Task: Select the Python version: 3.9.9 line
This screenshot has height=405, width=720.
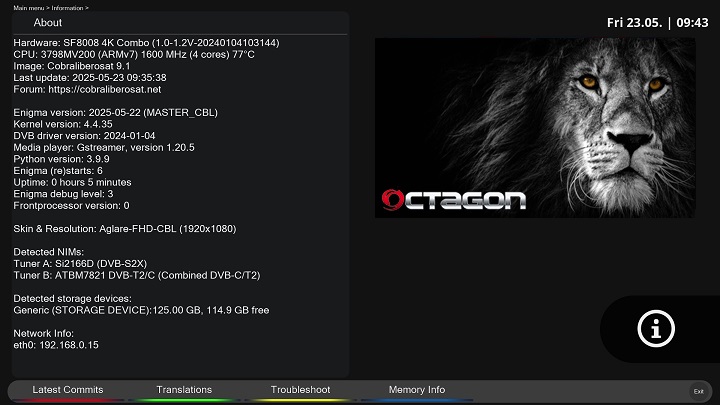Action: 62,159
